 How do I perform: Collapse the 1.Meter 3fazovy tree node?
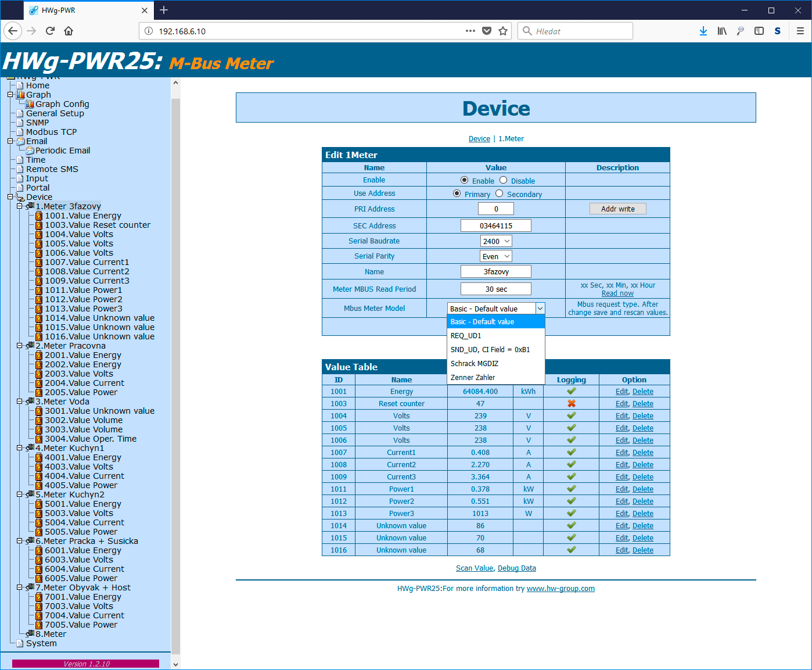(20, 206)
